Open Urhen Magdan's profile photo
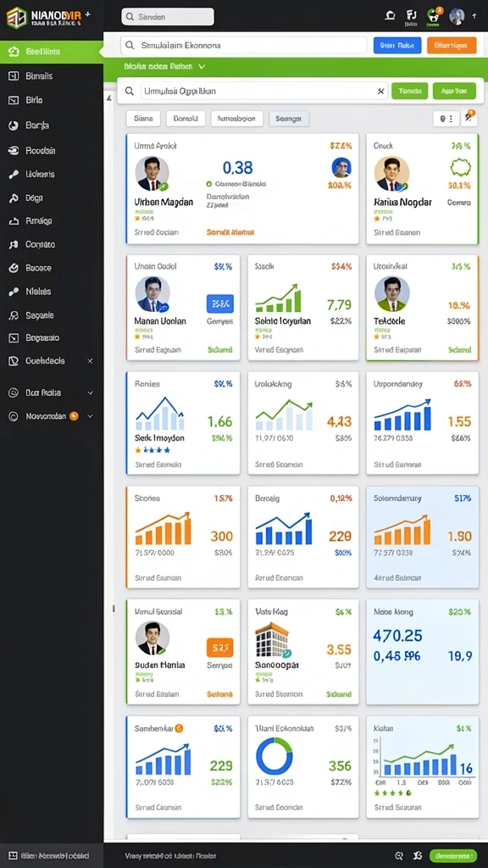This screenshot has width=488, height=868. click(152, 174)
